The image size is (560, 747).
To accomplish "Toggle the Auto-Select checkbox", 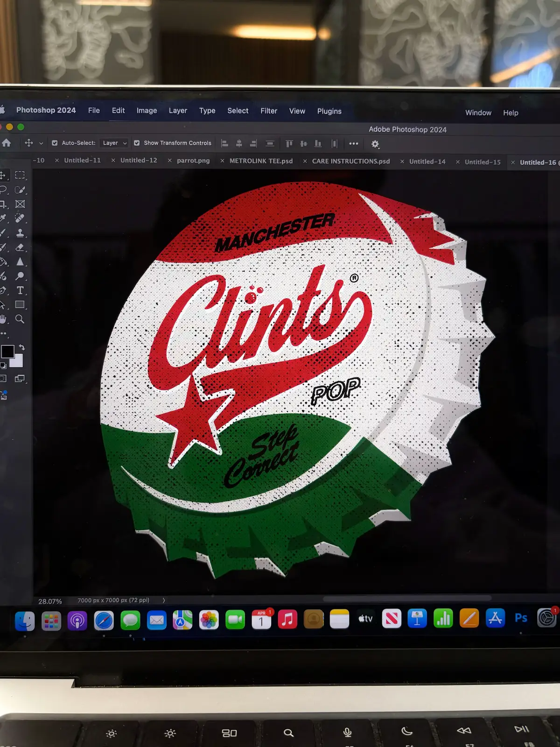I will point(55,143).
